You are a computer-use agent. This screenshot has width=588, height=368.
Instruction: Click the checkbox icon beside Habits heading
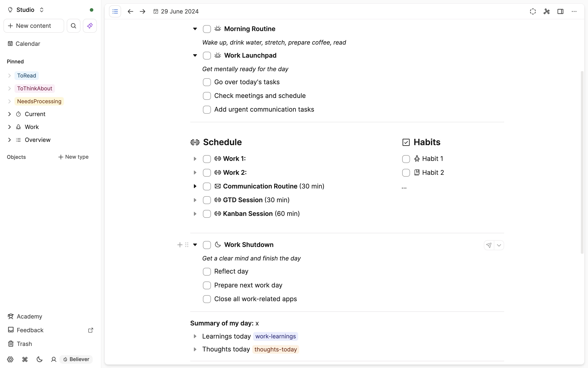pos(406,142)
